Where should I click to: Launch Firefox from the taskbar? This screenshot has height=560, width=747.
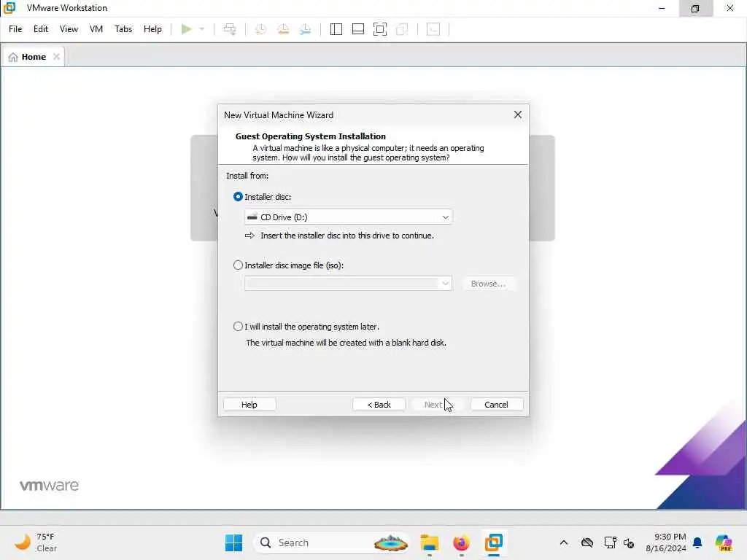pos(461,542)
